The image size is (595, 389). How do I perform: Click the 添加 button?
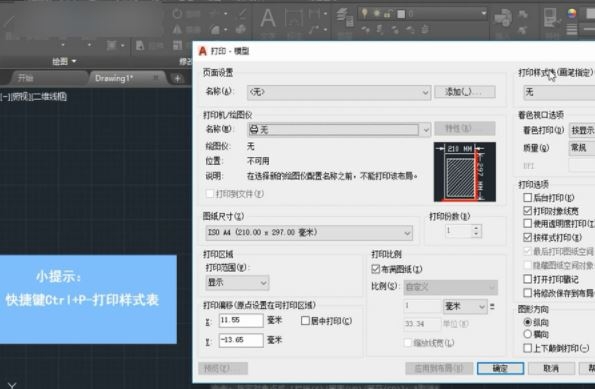pyautogui.click(x=465, y=92)
